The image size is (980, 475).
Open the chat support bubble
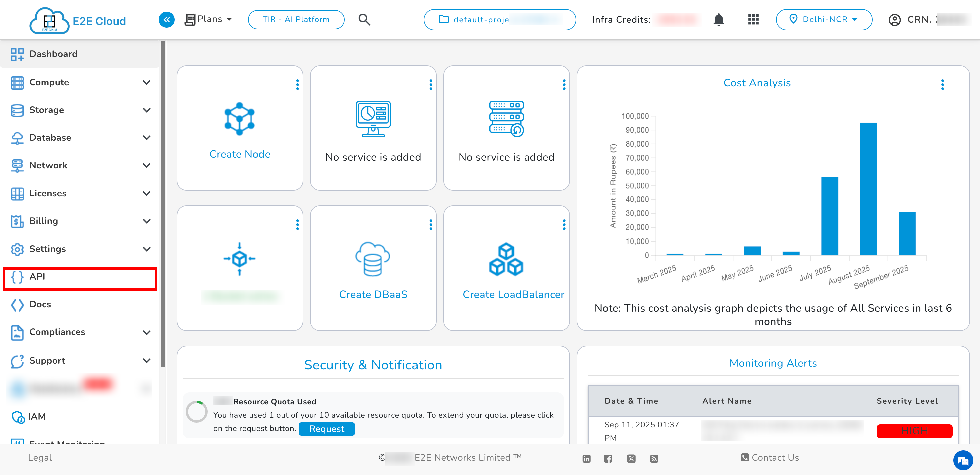[963, 460]
